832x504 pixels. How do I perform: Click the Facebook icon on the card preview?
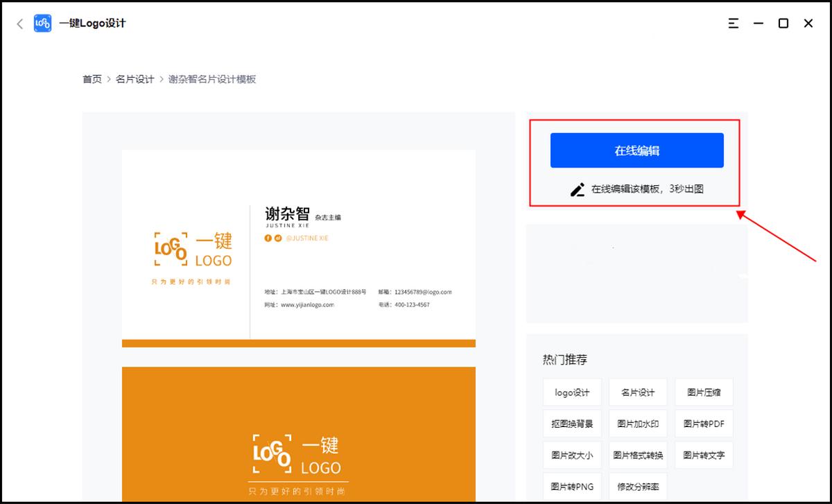click(x=267, y=238)
